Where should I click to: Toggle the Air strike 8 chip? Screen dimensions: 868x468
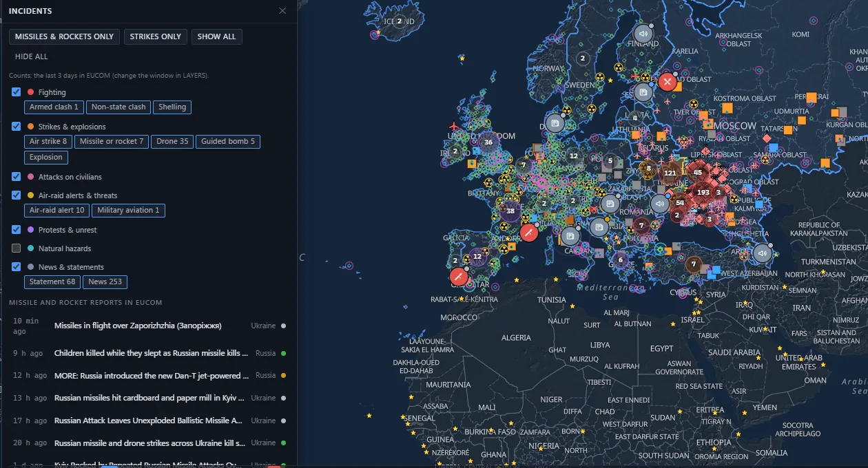click(x=48, y=141)
